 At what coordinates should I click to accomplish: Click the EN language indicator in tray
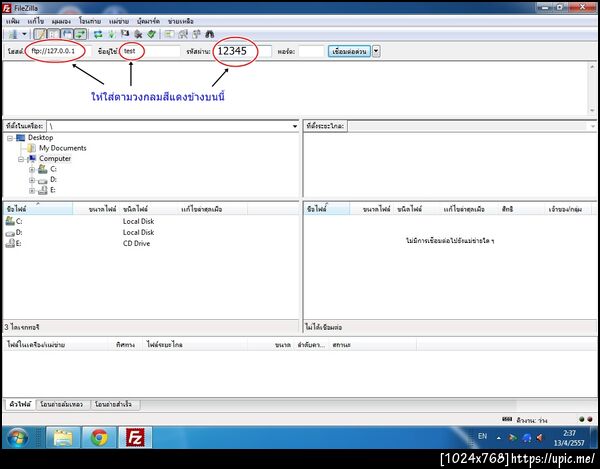tap(483, 436)
